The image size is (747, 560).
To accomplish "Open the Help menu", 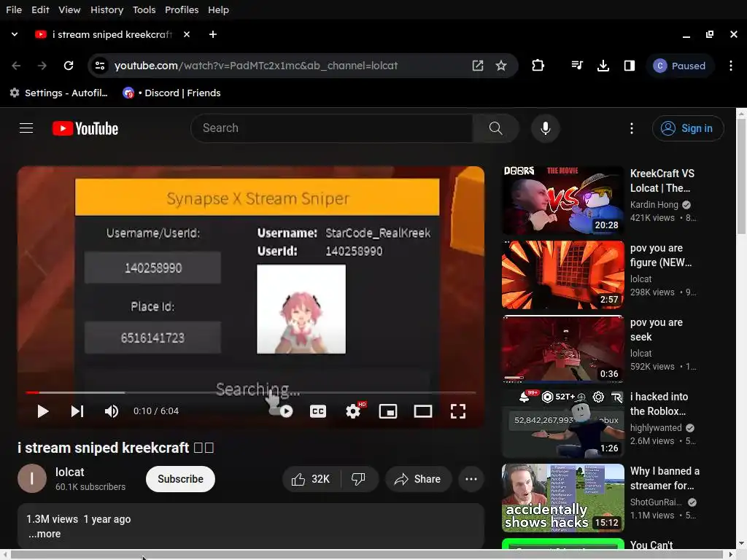I will [x=218, y=9].
